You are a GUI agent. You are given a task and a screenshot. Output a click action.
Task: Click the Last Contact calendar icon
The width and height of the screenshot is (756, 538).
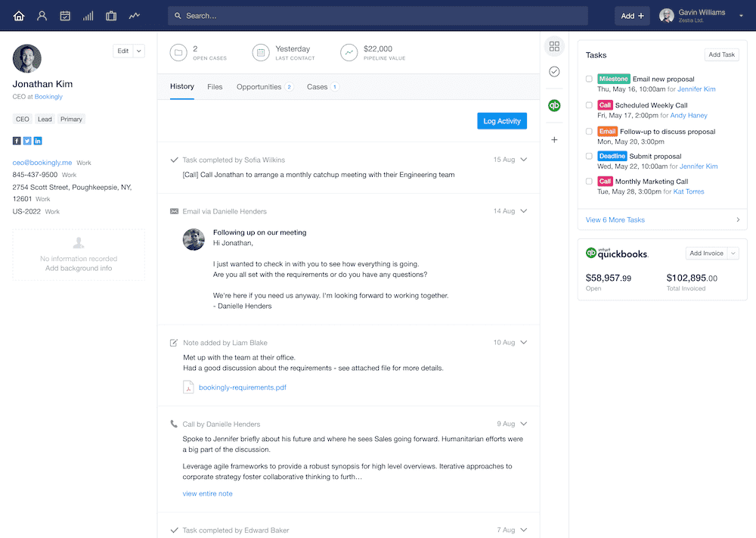tap(261, 53)
